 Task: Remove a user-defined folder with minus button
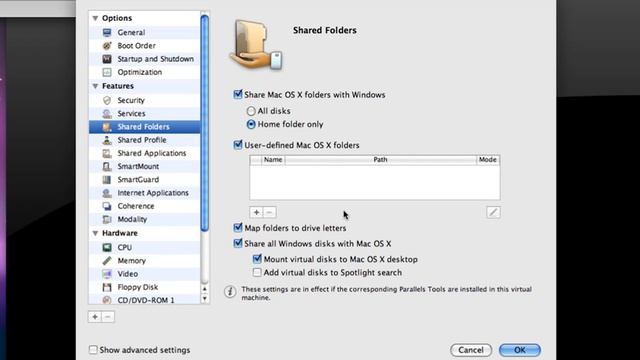pyautogui.click(x=269, y=212)
